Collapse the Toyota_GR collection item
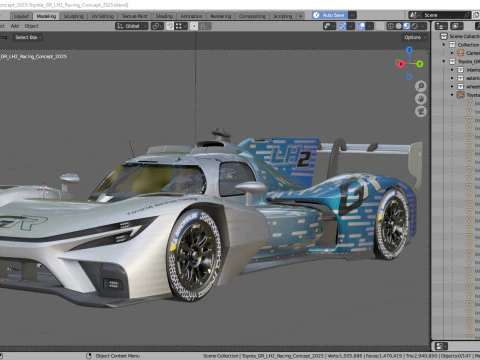The height and width of the screenshot is (360, 480). click(x=444, y=61)
